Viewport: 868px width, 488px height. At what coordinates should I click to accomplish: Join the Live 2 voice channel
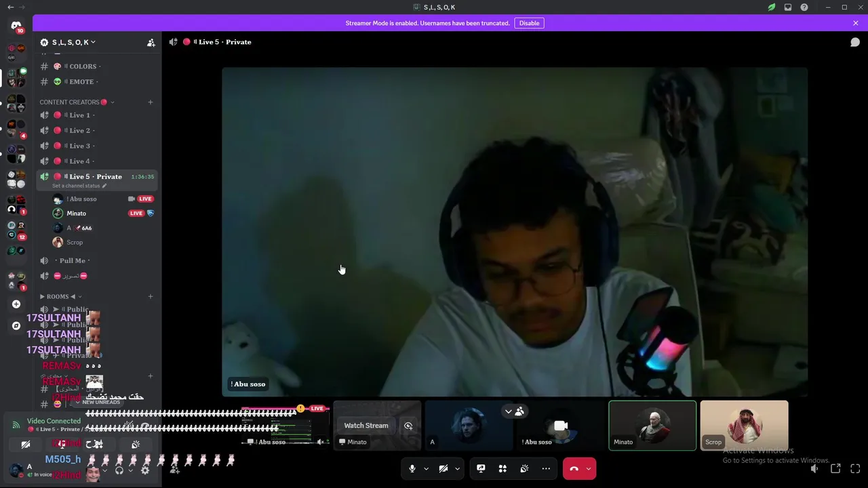[98, 130]
